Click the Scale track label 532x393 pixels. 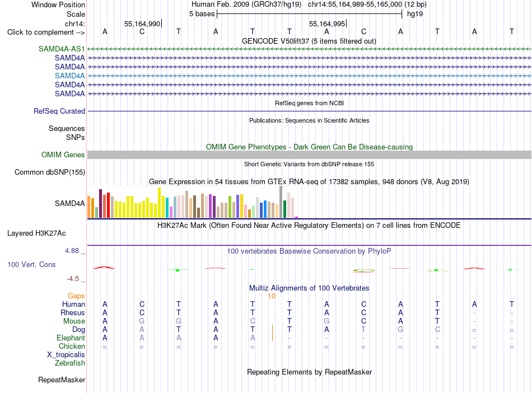[76, 14]
